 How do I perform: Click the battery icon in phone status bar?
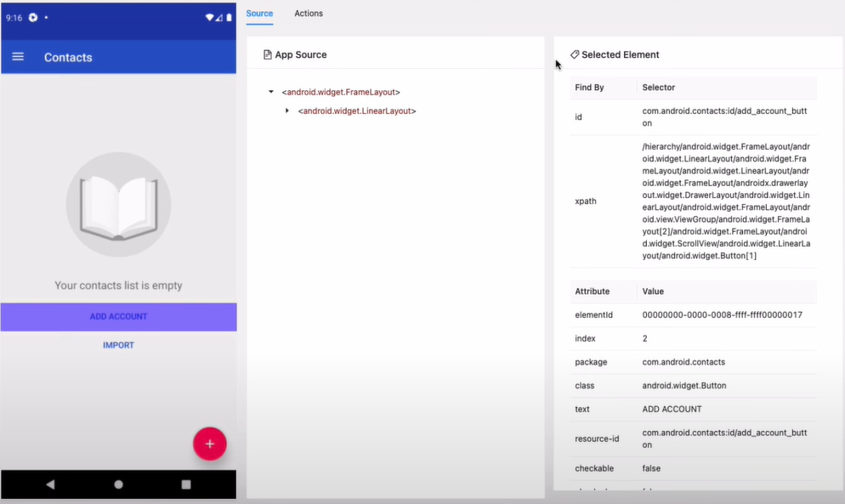(229, 18)
